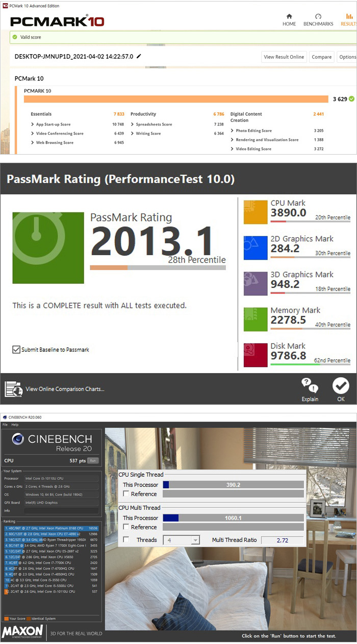Click the green Memory Mark icon

[x=256, y=319]
